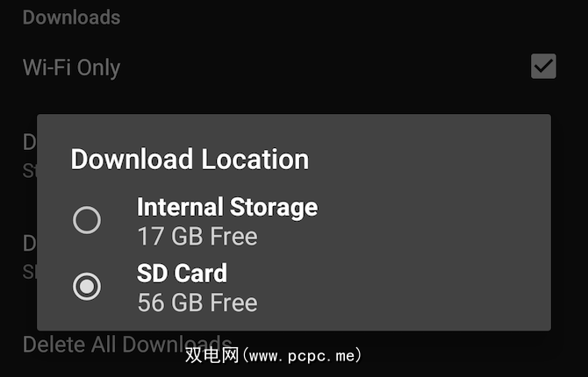Click the Chinese watermark characters at bottom
This screenshot has width=588, height=377.
[212, 355]
